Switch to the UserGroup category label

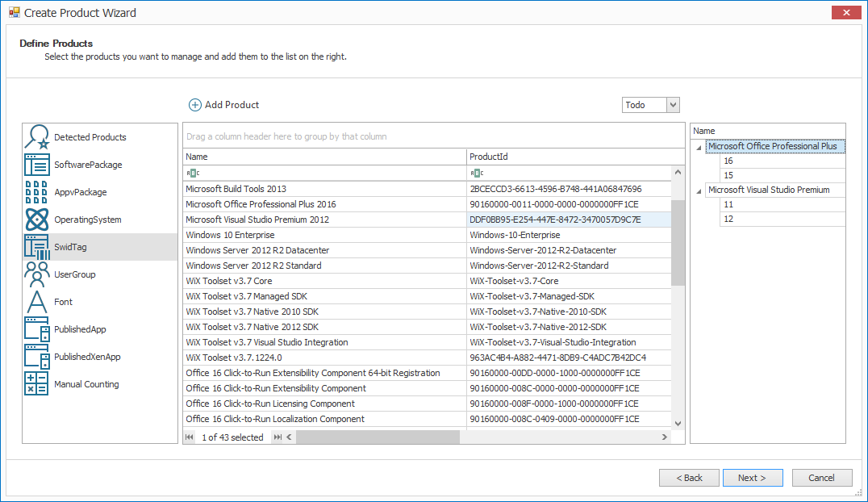pyautogui.click(x=75, y=274)
